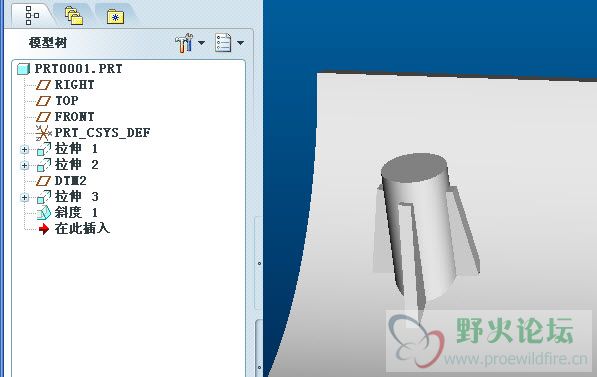Open the Favorites folder tab
This screenshot has width=597, height=377.
tap(115, 17)
